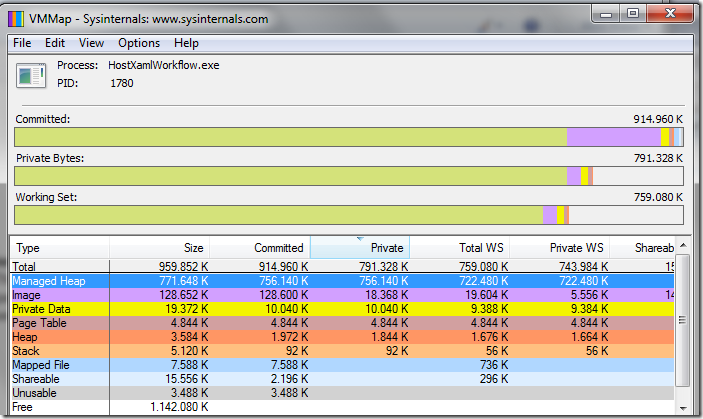This screenshot has height=419, width=703.
Task: Sort by the Total WS column header
Action: click(x=460, y=248)
